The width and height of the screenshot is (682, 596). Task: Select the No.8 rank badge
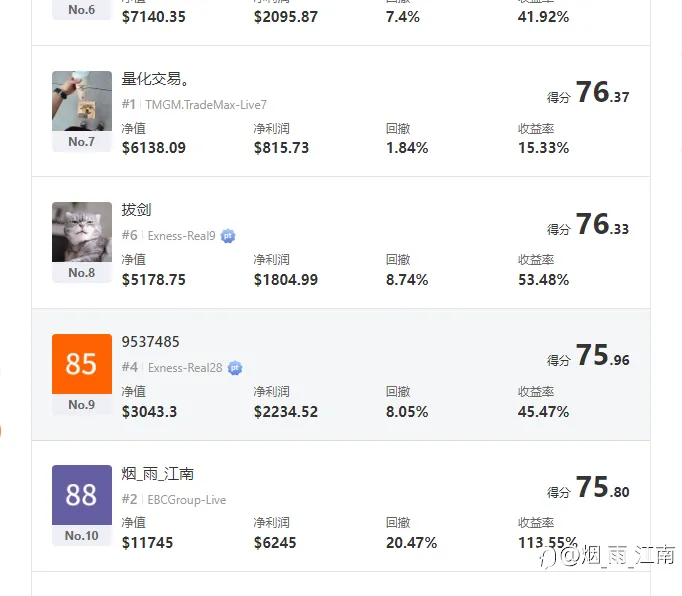[x=82, y=273]
